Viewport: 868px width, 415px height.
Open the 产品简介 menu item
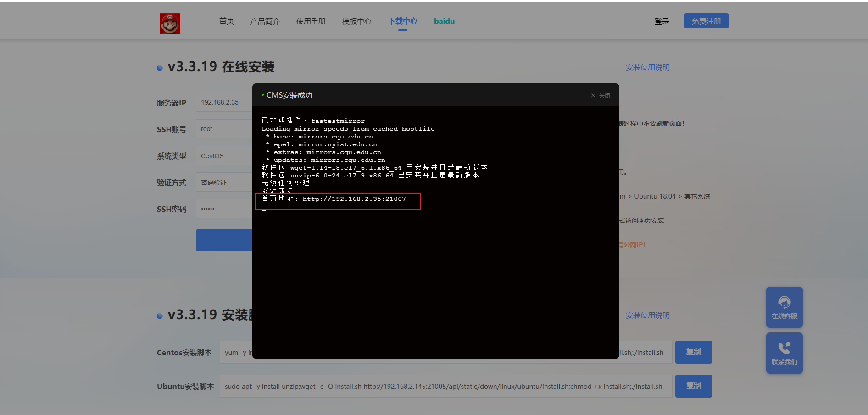(265, 21)
